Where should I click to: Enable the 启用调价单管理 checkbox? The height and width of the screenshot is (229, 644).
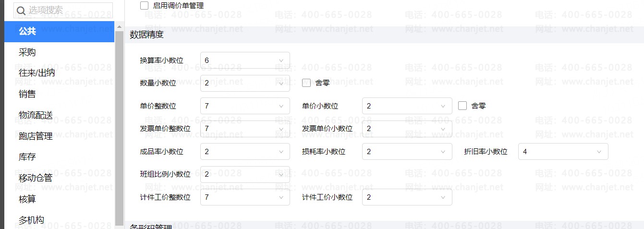pyautogui.click(x=144, y=6)
